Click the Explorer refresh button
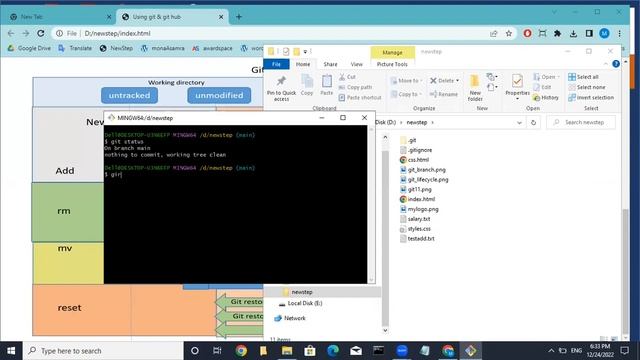The height and width of the screenshot is (360, 640). click(x=533, y=122)
